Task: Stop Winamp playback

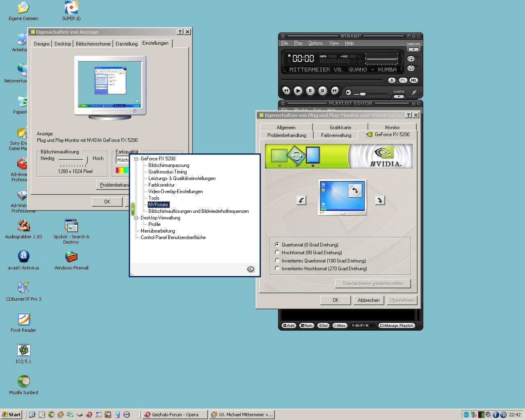Action: (322, 91)
